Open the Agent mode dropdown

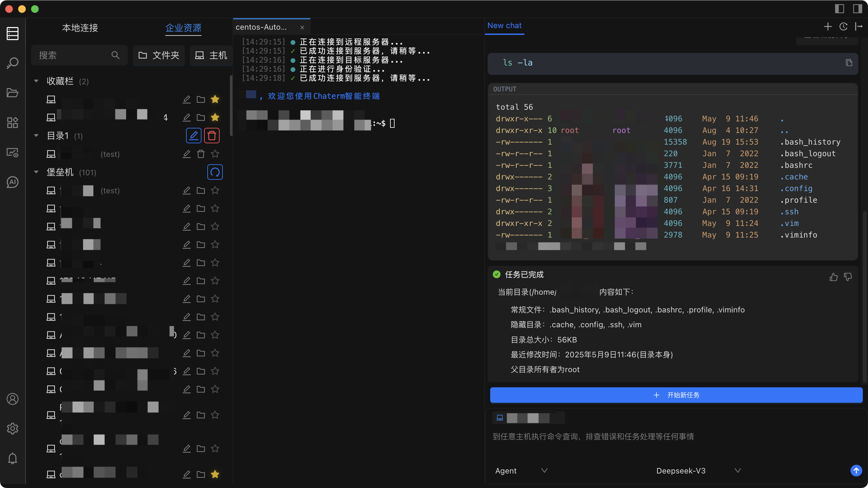[x=521, y=471]
